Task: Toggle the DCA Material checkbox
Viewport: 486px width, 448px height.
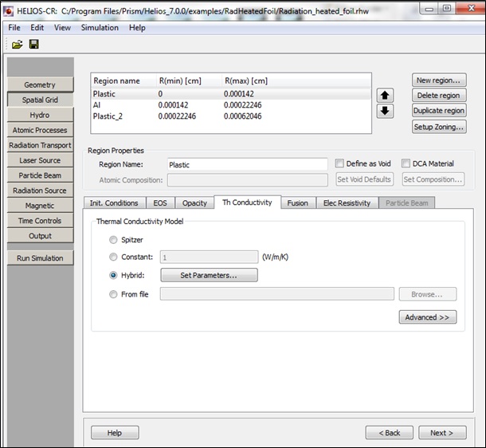Action: pos(407,164)
